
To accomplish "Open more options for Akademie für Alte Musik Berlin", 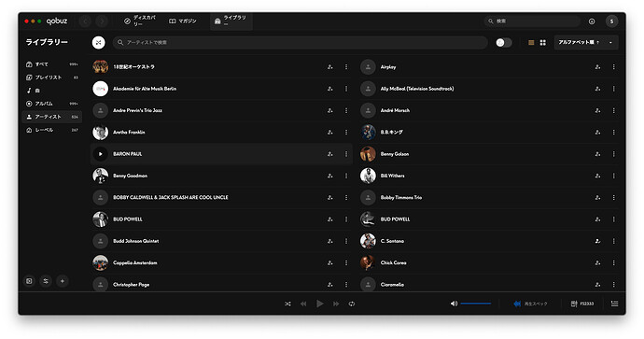I will pos(346,89).
